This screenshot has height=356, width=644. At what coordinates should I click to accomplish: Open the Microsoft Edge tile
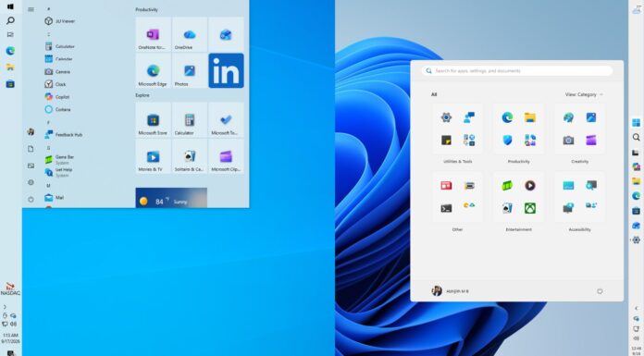153,70
